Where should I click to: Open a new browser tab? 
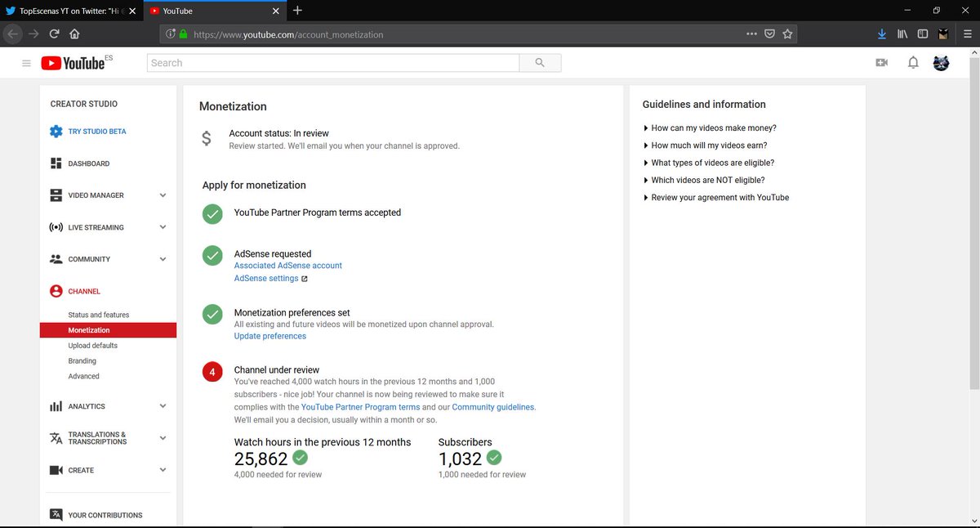click(298, 11)
